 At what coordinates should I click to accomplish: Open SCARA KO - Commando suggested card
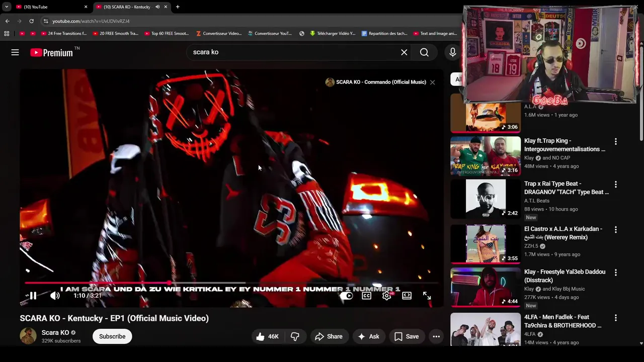[376, 82]
